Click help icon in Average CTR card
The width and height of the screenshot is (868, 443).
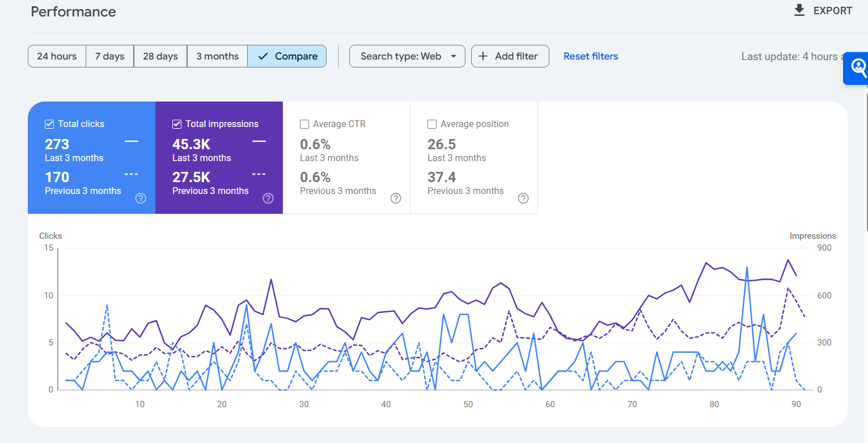[x=396, y=198]
